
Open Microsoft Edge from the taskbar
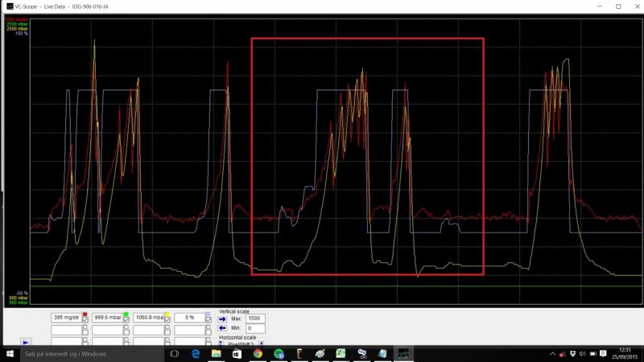click(195, 353)
